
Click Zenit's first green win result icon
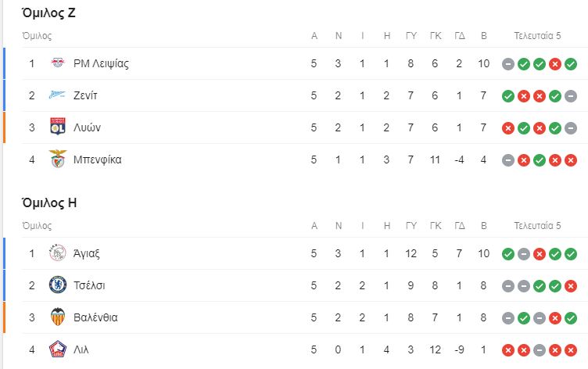click(508, 96)
